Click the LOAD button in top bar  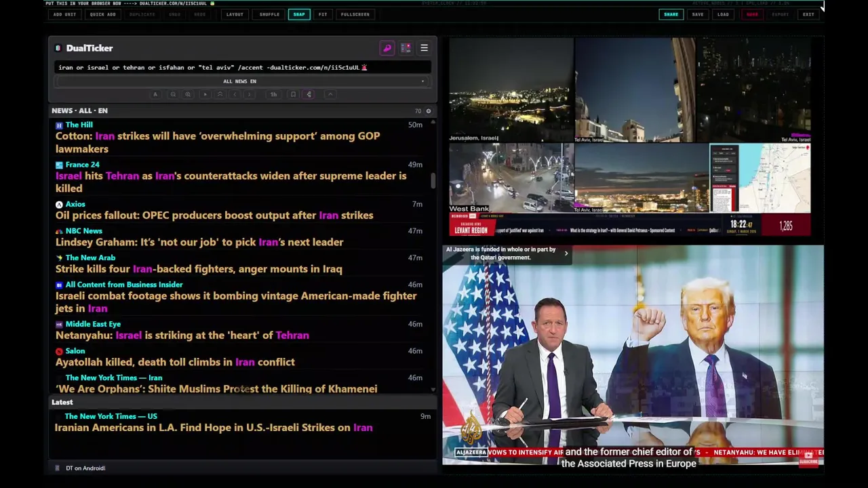(723, 14)
